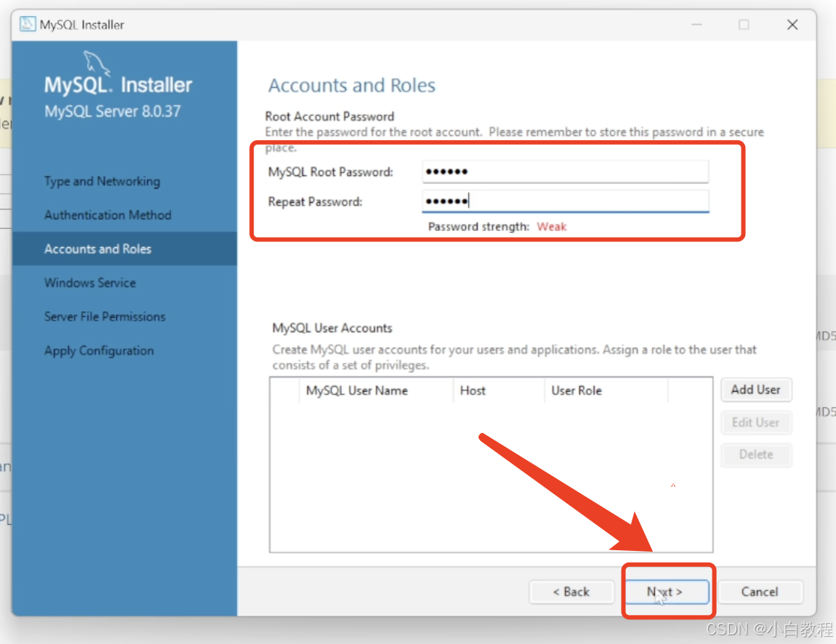Screen dimensions: 836x644
Task: Click the disabled Edit User button
Action: tap(756, 423)
